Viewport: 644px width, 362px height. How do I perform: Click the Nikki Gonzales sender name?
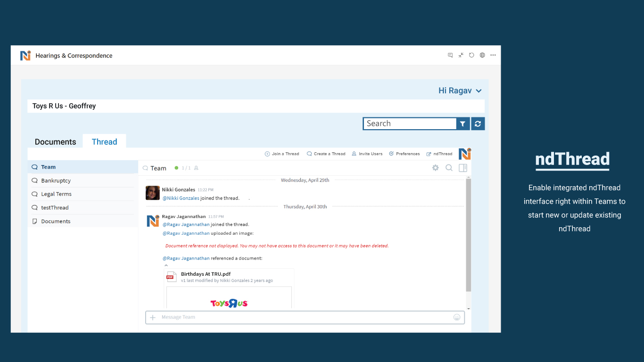178,190
